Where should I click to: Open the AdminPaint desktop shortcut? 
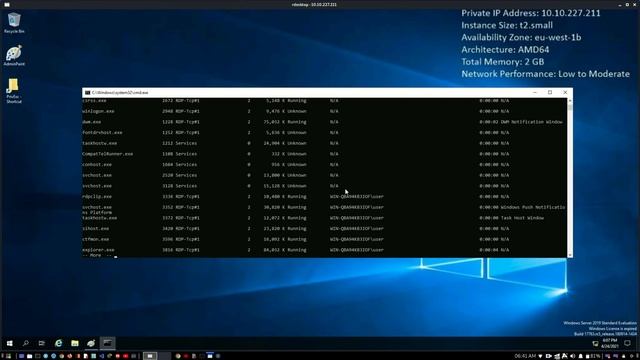[x=14, y=55]
